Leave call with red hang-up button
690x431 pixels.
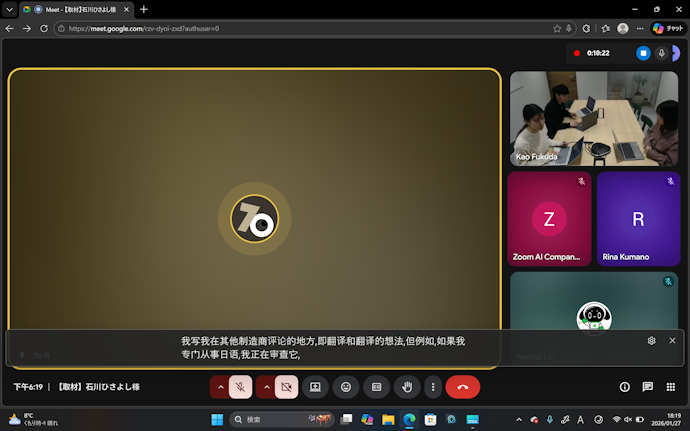coord(462,387)
